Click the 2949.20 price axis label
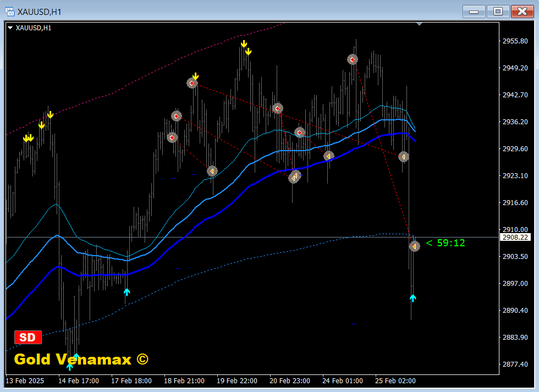Image resolution: width=539 pixels, height=392 pixels. tap(515, 68)
